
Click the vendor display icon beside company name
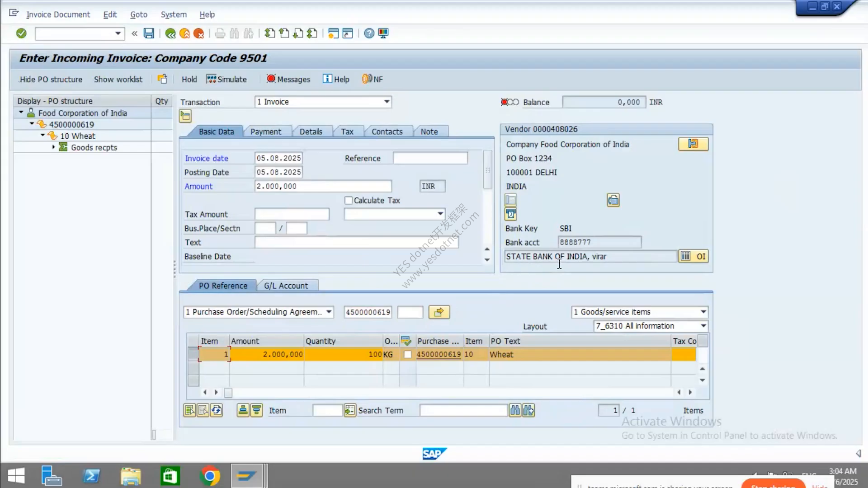pos(693,144)
